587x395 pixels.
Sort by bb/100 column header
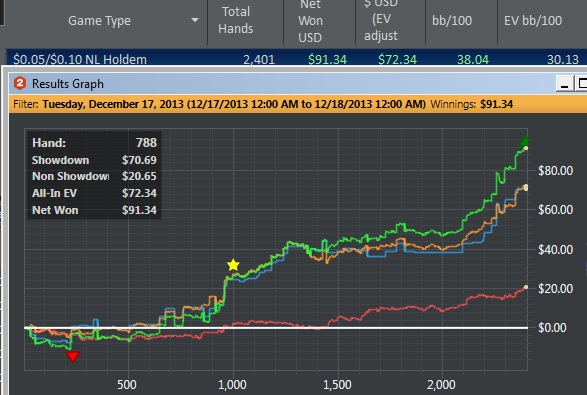pyautogui.click(x=452, y=21)
